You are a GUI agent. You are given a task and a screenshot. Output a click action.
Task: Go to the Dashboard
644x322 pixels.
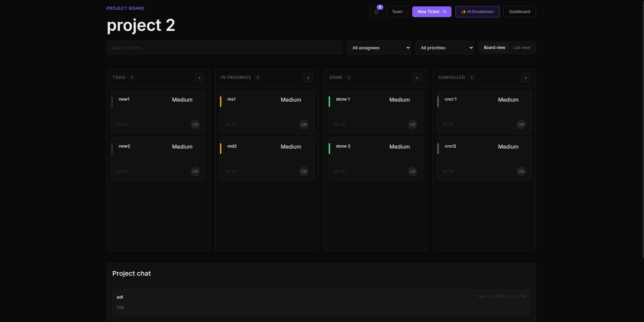(520, 12)
